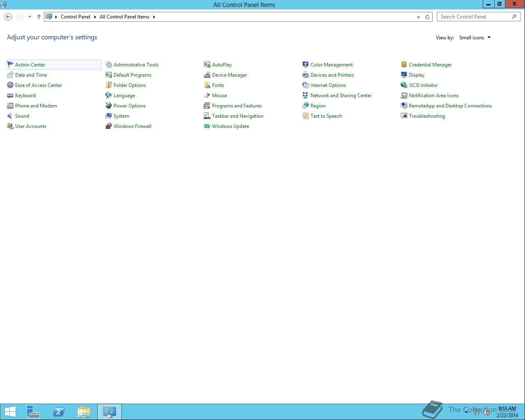Open the Region globe icon
The width and height of the screenshot is (525, 420).
306,105
